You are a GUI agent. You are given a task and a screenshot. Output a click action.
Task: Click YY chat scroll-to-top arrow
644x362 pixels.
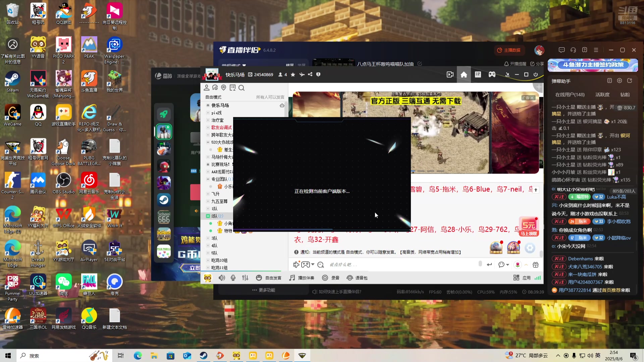536,190
